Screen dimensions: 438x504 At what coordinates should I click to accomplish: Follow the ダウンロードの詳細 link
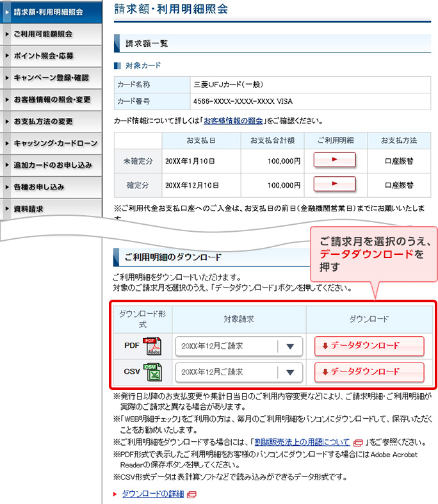point(152,494)
